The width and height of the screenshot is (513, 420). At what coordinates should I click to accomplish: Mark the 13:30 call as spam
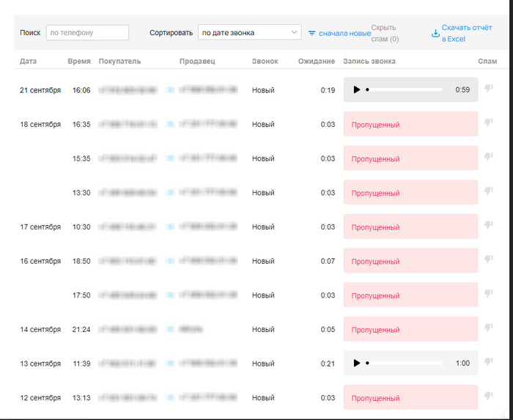click(x=489, y=191)
